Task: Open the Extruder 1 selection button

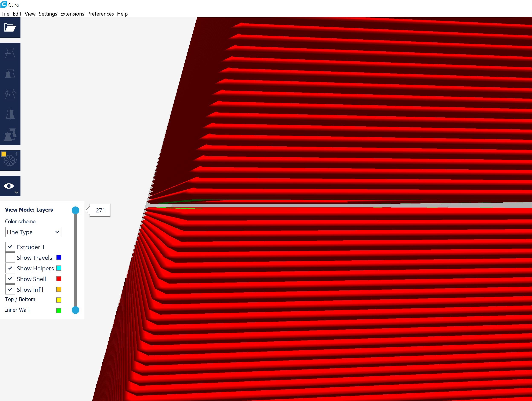Action: (x=10, y=160)
